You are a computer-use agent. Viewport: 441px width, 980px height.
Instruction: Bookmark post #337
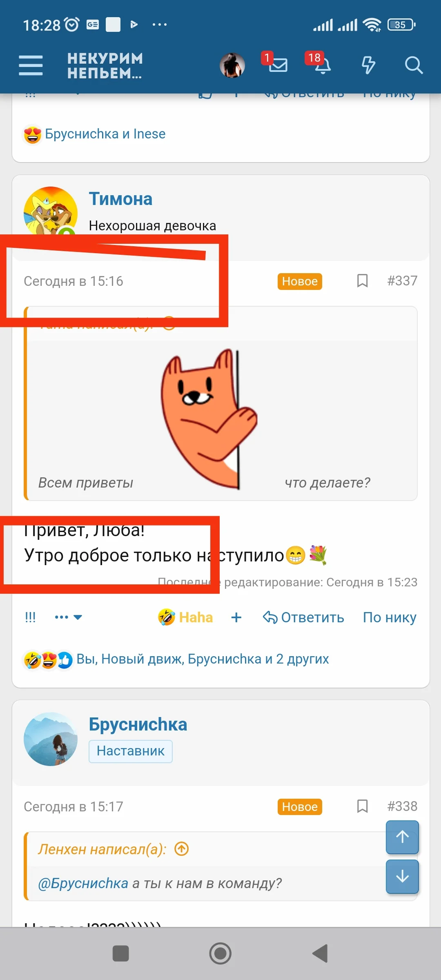click(x=362, y=281)
